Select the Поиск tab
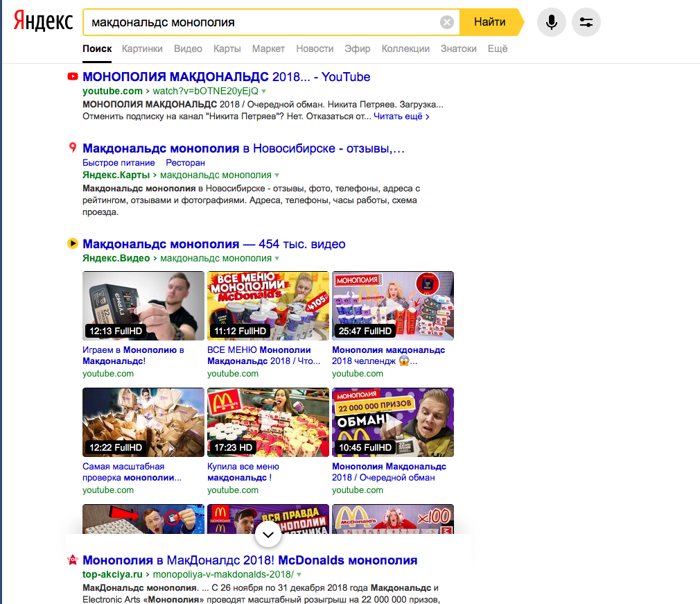 pos(97,49)
